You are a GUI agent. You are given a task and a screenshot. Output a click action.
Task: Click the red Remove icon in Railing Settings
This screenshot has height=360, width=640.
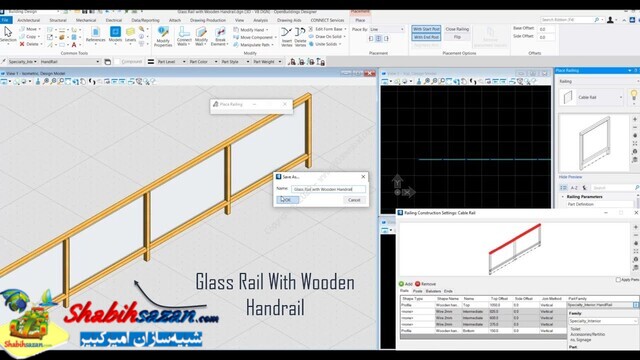click(418, 284)
